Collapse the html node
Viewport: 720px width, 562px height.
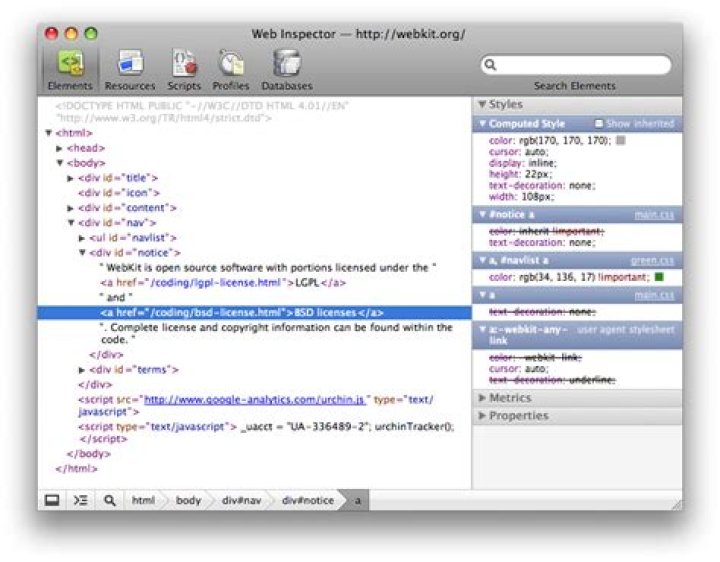[x=48, y=133]
